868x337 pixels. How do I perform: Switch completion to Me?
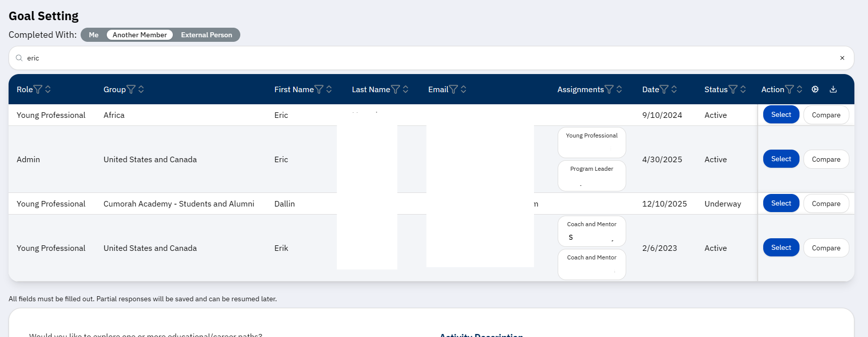tap(94, 35)
